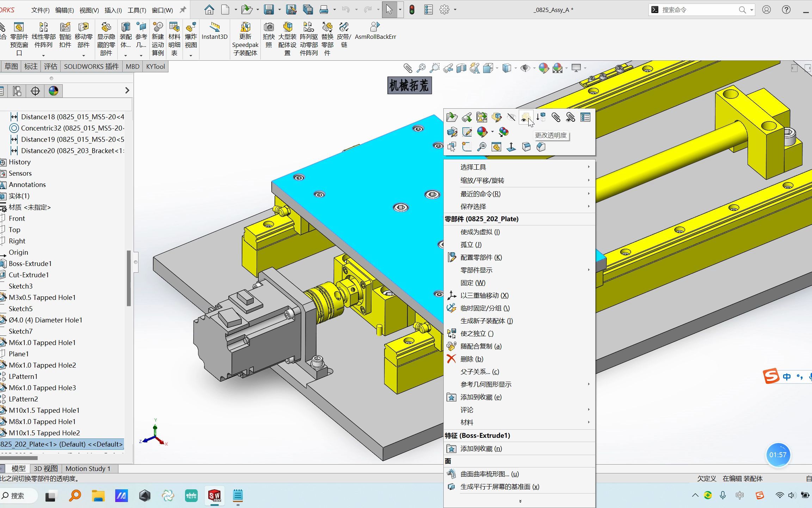Click the 材料明细表 toolbar icon

[174, 35]
